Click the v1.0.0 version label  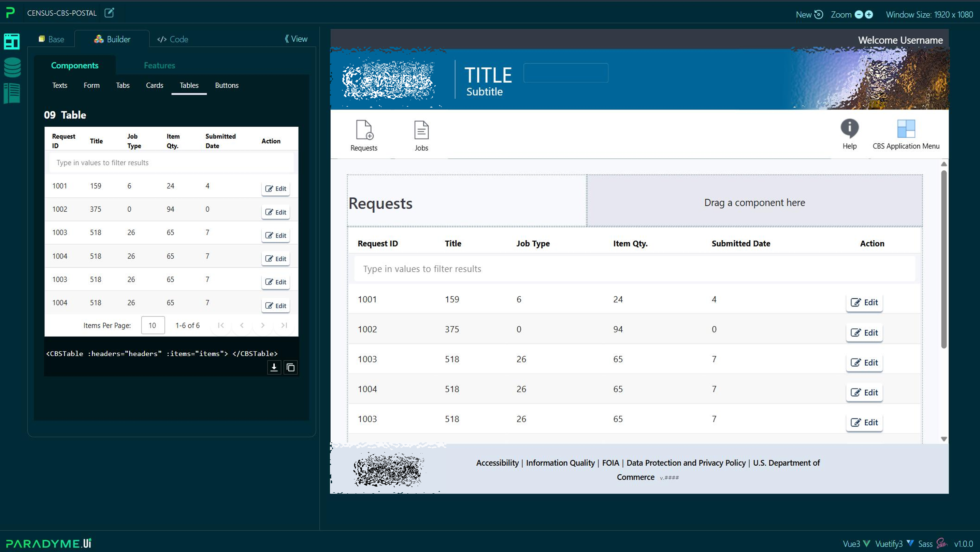(964, 543)
